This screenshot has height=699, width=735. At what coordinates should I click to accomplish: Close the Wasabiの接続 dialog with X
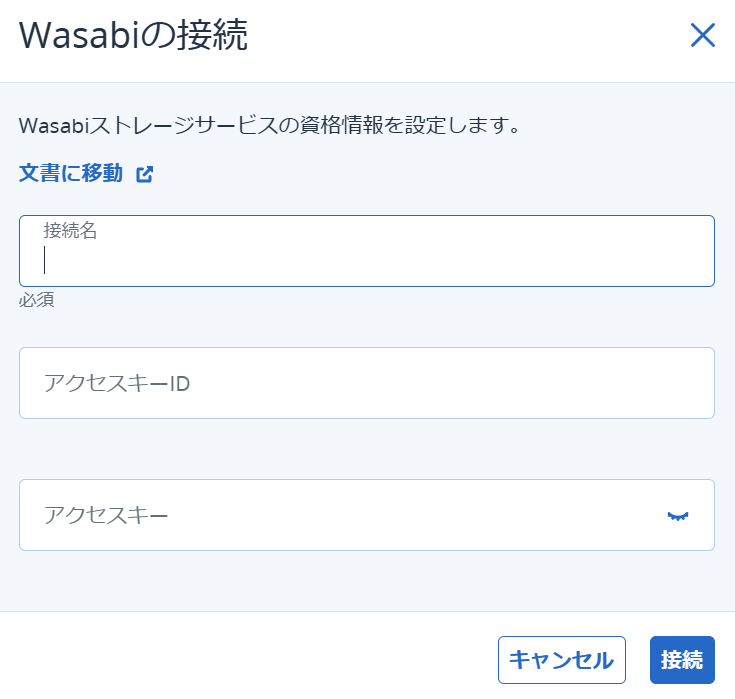[702, 35]
